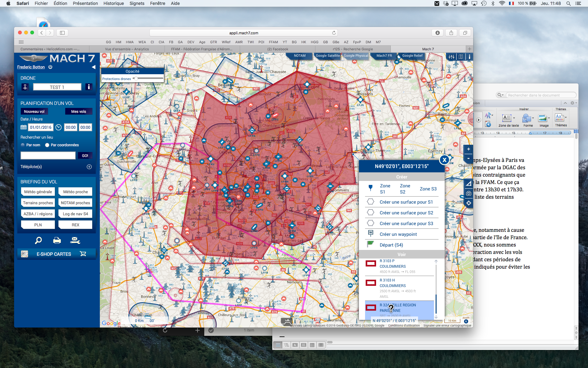Zoom in the map with plus button
This screenshot has width=588, height=368.
point(468,149)
